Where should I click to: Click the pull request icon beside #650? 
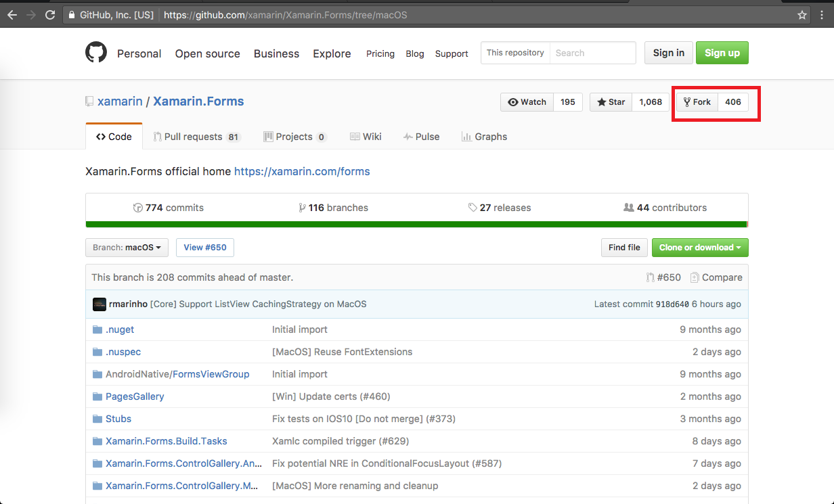[651, 277]
